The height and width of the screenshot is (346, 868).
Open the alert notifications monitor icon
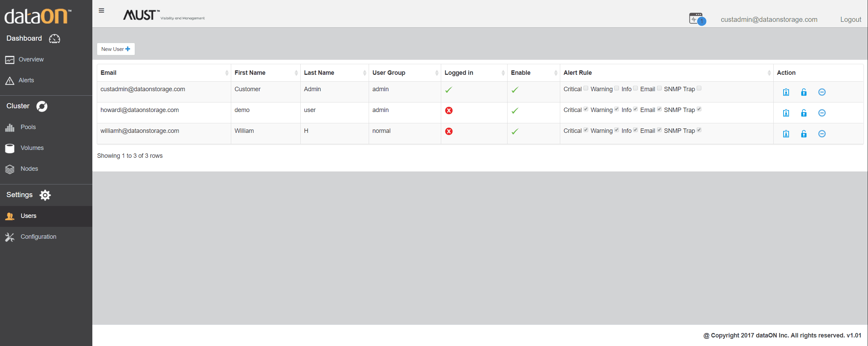coord(697,19)
